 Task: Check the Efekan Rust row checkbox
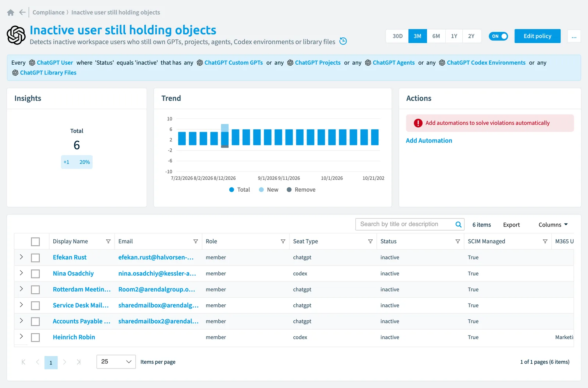tap(35, 258)
